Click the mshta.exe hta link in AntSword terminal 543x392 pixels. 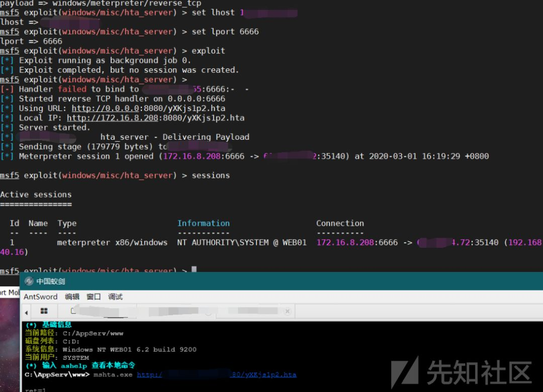[x=216, y=375]
